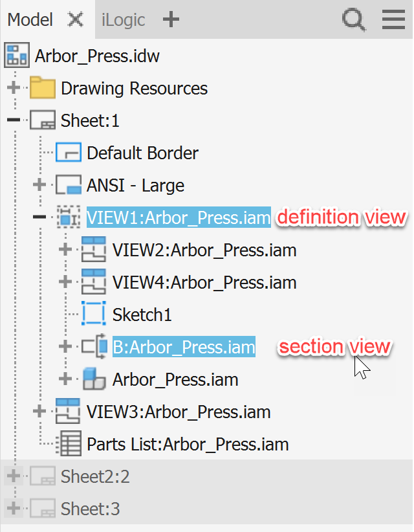
Task: Collapse VIEW1:Arbor_Press.iam
Action: coord(39,217)
